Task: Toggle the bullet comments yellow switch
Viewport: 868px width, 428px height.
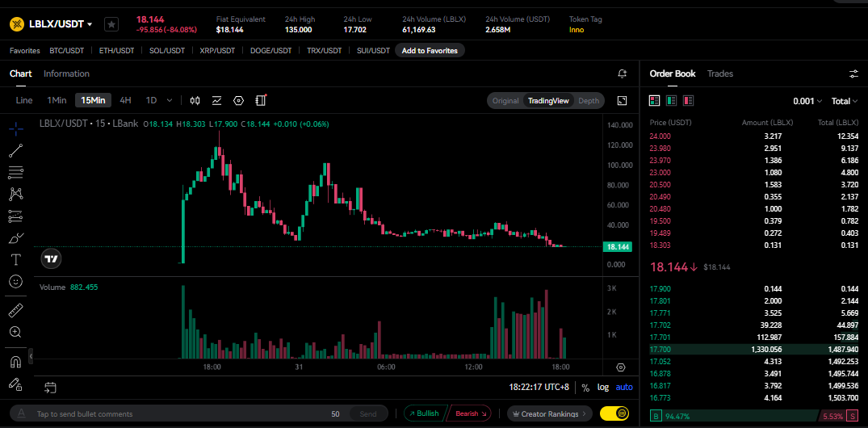Action: [x=614, y=413]
